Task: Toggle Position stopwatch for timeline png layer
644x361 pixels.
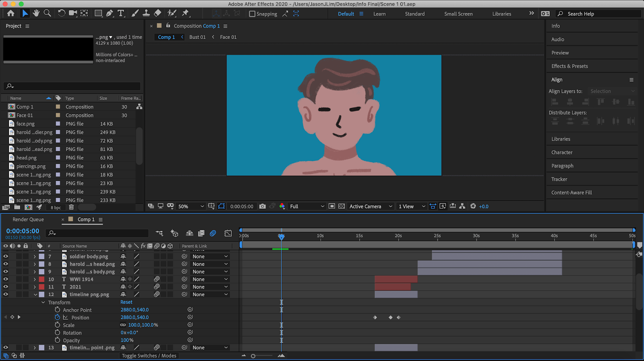Action: pyautogui.click(x=58, y=317)
